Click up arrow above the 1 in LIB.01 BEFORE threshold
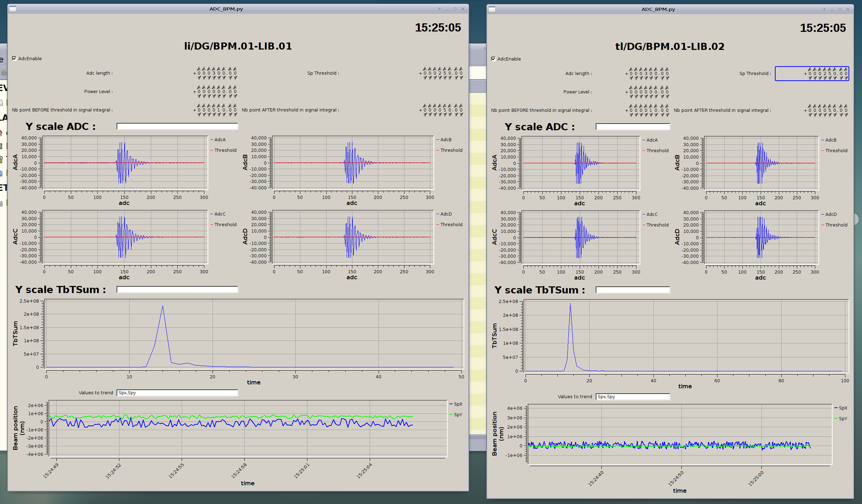862x504 pixels. 219,105
